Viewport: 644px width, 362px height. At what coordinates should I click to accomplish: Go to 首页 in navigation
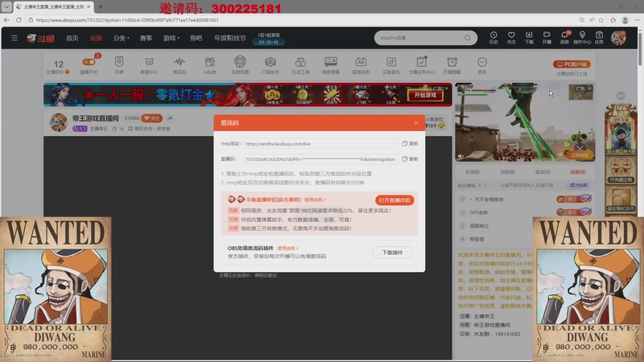(72, 38)
